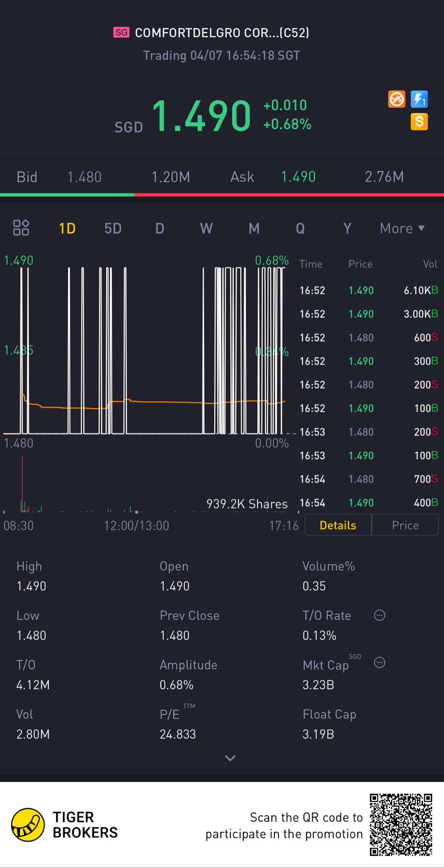Tap the orange no-short-selling badge icon
The width and height of the screenshot is (444, 868).
397,99
